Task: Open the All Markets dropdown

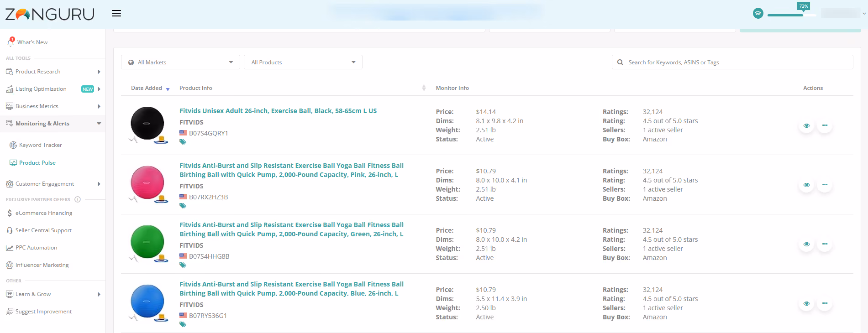Action: tap(180, 62)
